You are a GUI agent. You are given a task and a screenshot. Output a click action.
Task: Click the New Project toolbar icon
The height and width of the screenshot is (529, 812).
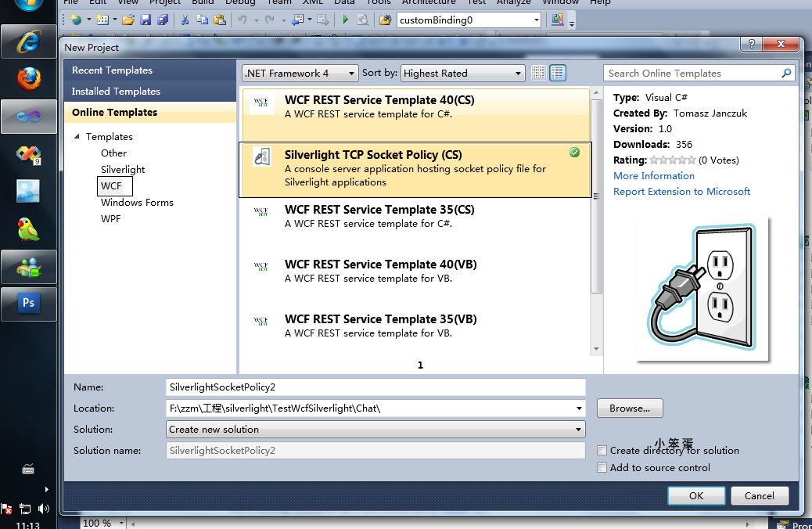point(76,20)
